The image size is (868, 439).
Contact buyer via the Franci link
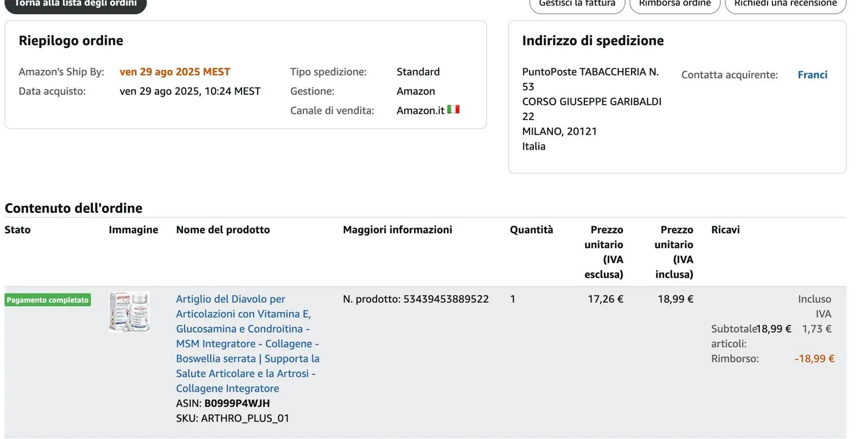(812, 75)
